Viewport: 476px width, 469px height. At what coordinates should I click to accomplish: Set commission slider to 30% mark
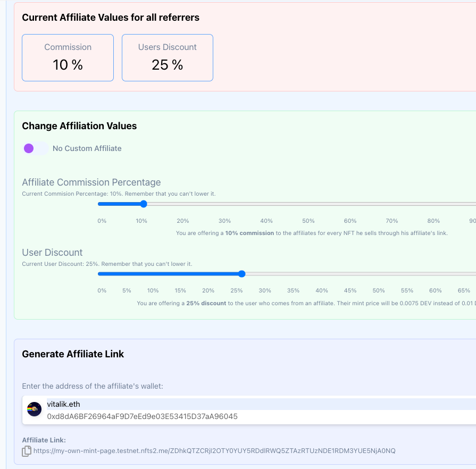click(x=225, y=204)
